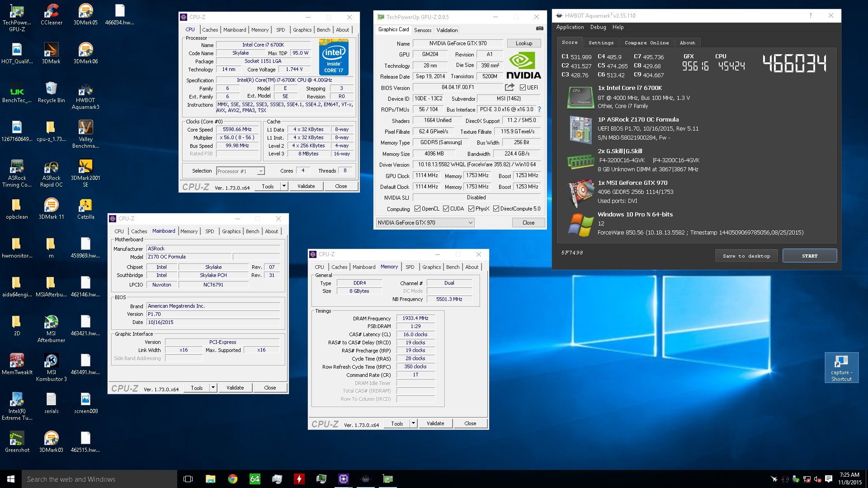Image resolution: width=868 pixels, height=488 pixels.
Task: Click Validate in the Memory CPU-Z window
Action: click(435, 423)
